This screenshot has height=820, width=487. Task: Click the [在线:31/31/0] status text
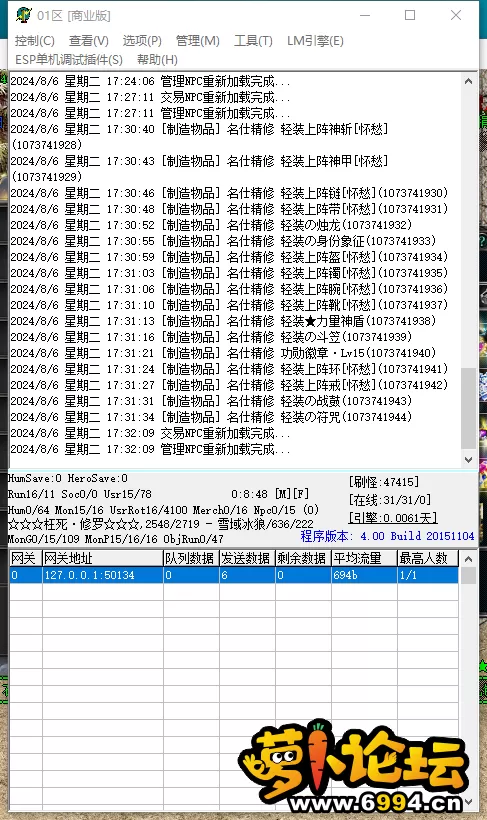(x=390, y=500)
